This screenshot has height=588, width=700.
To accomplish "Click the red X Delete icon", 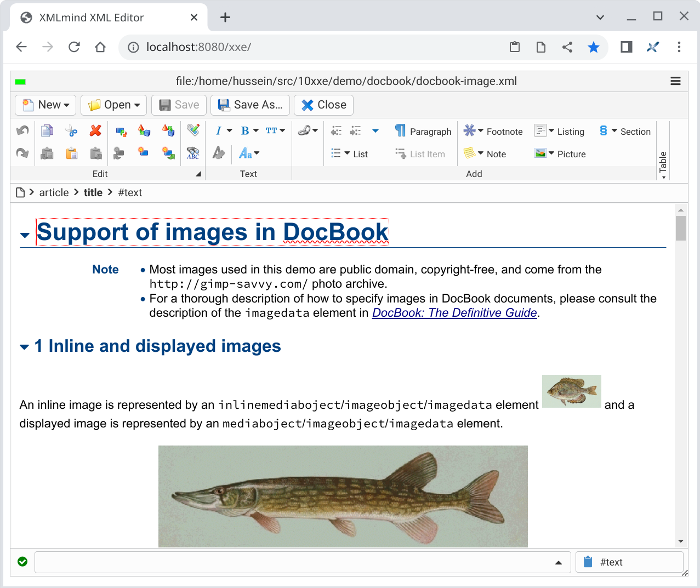I will [95, 130].
